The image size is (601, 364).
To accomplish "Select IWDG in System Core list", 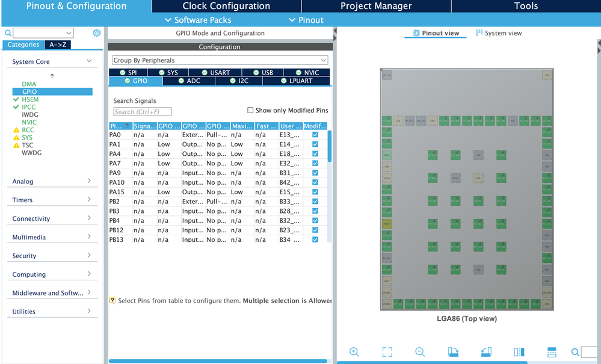I will pos(30,114).
